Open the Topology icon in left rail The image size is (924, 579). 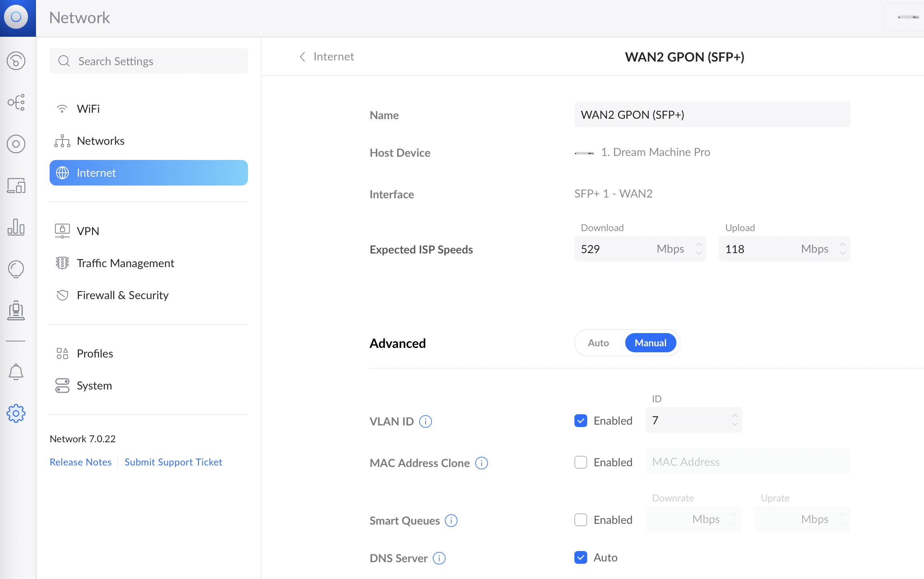(x=16, y=102)
